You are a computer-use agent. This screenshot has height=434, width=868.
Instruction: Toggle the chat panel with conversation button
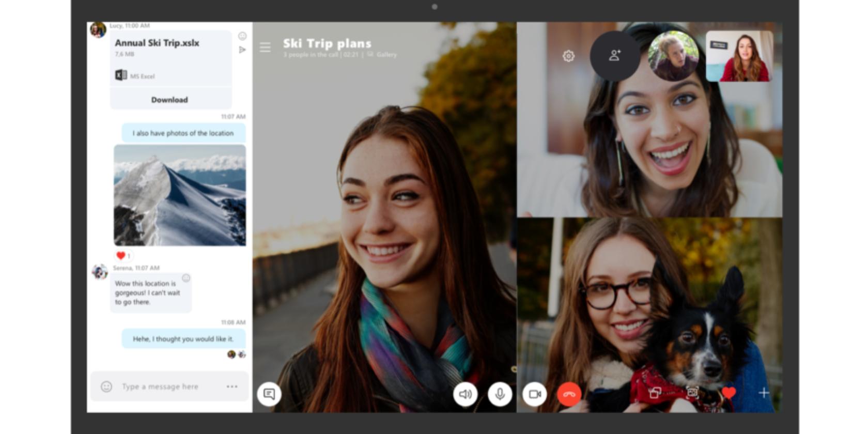click(269, 394)
